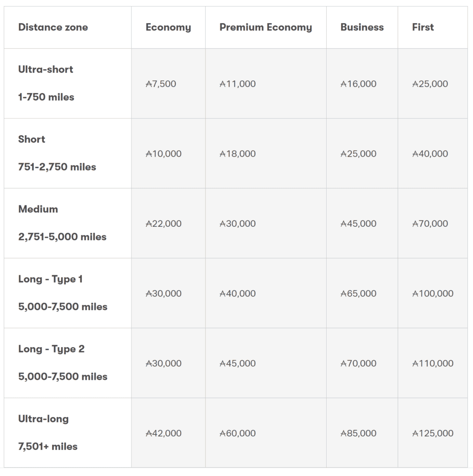Click the 18,000 Premium Economy Short price

[x=237, y=154]
